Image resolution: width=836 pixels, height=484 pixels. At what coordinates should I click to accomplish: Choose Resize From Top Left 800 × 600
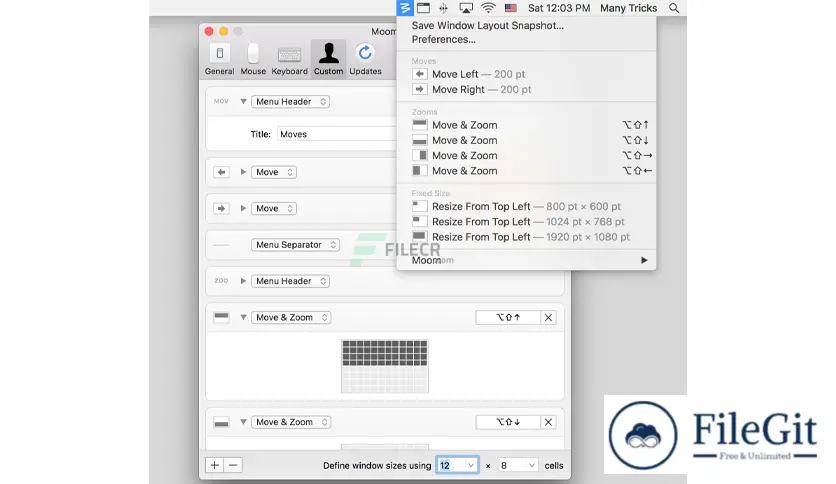point(526,206)
